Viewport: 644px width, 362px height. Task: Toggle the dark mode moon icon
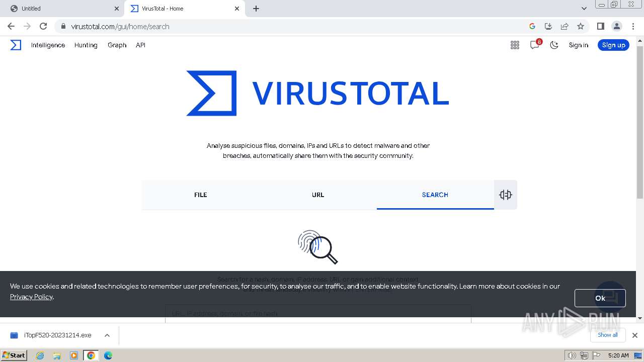pyautogui.click(x=554, y=45)
